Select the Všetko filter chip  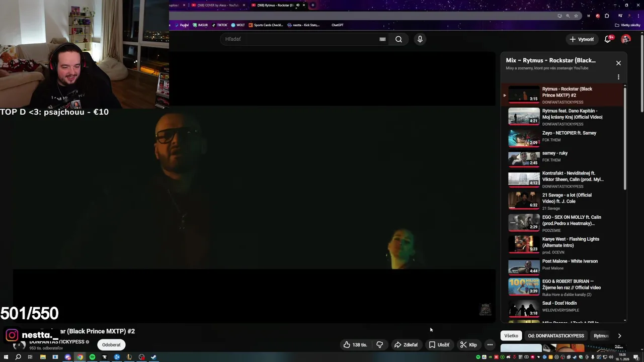click(511, 336)
